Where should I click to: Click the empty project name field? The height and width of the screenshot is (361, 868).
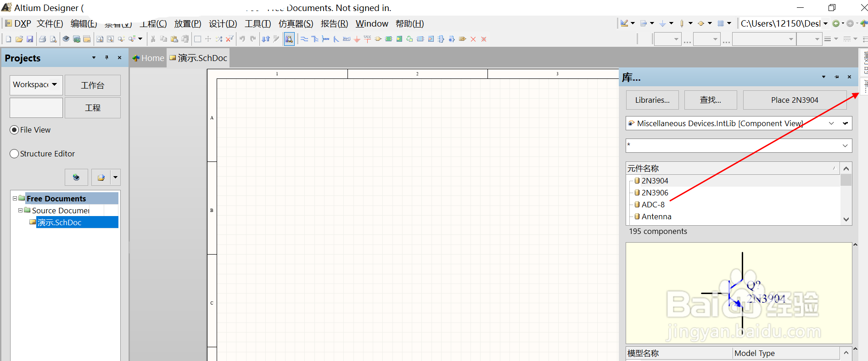36,108
